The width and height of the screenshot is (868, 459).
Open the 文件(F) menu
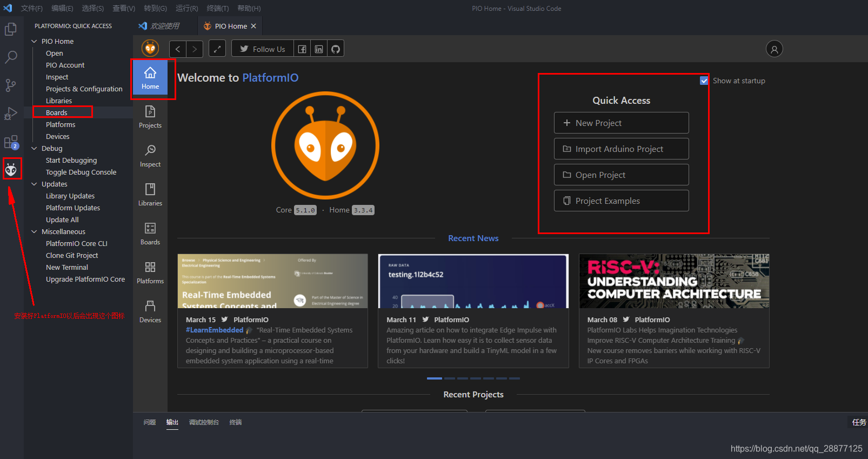(31, 8)
